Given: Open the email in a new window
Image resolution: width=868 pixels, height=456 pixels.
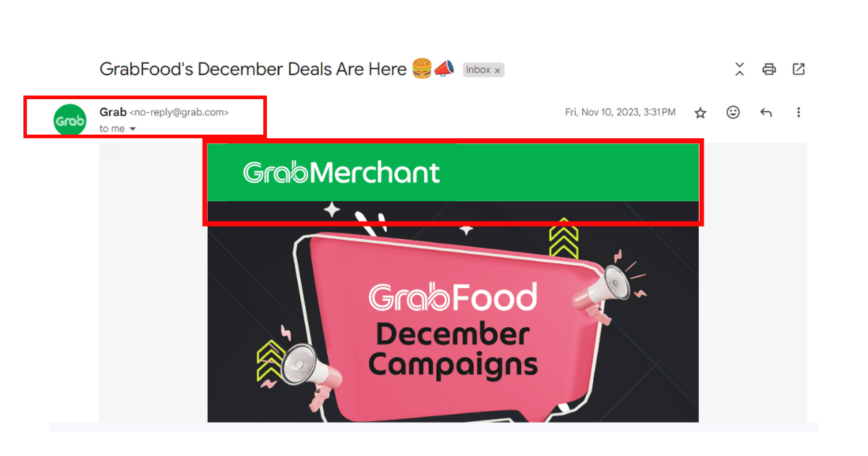Looking at the screenshot, I should [799, 69].
